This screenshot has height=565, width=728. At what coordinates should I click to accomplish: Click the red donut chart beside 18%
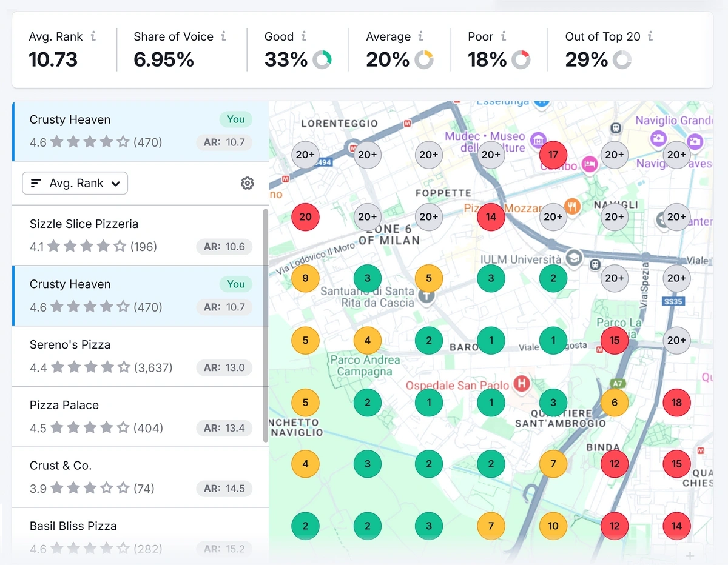pos(521,59)
